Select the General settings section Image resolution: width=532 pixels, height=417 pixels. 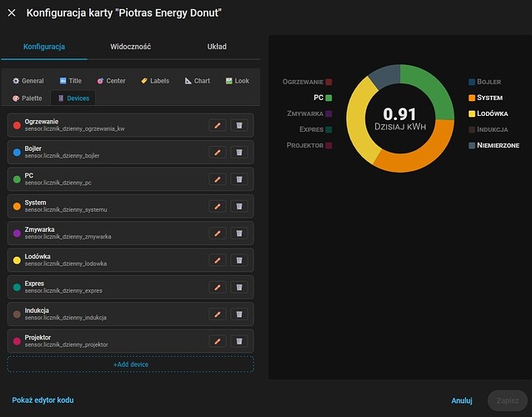(28, 81)
